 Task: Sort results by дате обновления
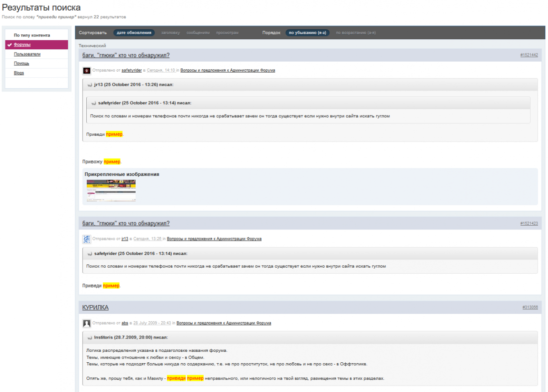(x=134, y=33)
